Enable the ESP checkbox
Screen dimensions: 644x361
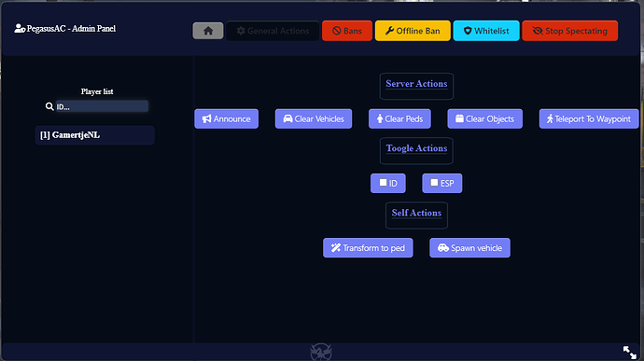point(434,182)
